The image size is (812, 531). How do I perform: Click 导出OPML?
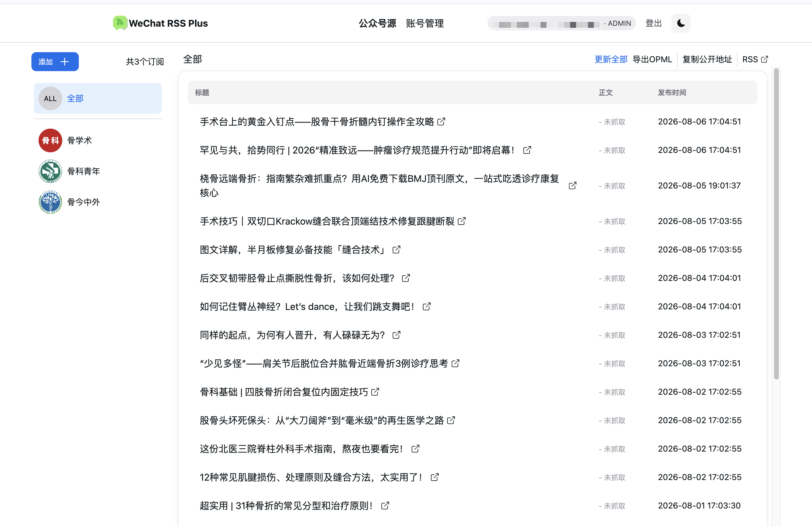click(652, 59)
